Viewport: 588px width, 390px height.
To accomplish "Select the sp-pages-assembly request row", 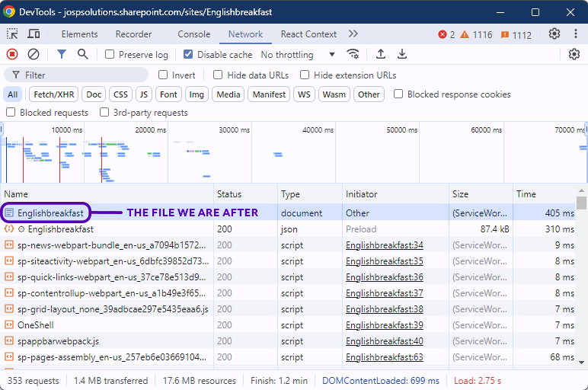I will pos(288,357).
